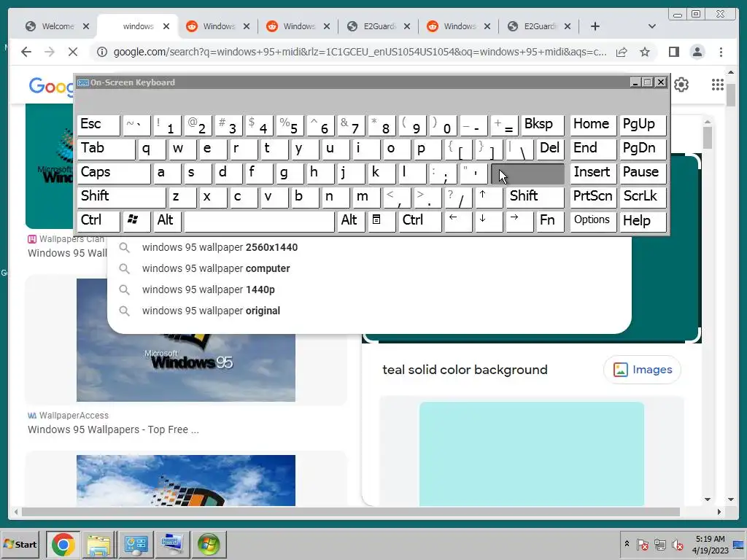Open Chrome's three-dot menu
Image resolution: width=747 pixels, height=560 pixels.
pos(721,52)
